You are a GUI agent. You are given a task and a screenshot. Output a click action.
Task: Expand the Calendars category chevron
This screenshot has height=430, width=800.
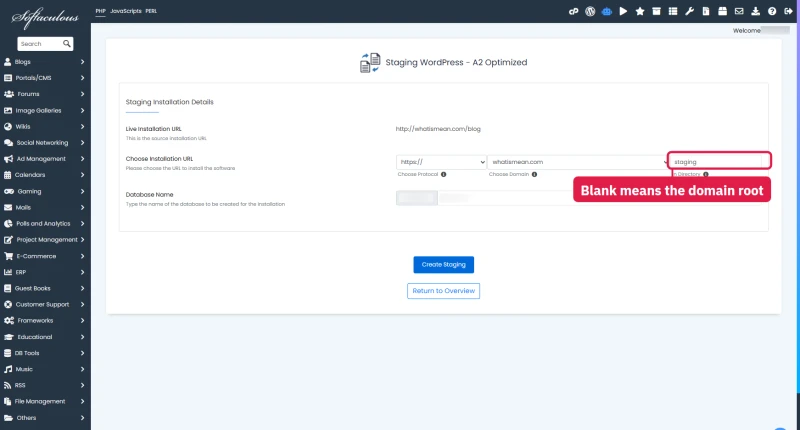[x=82, y=175]
